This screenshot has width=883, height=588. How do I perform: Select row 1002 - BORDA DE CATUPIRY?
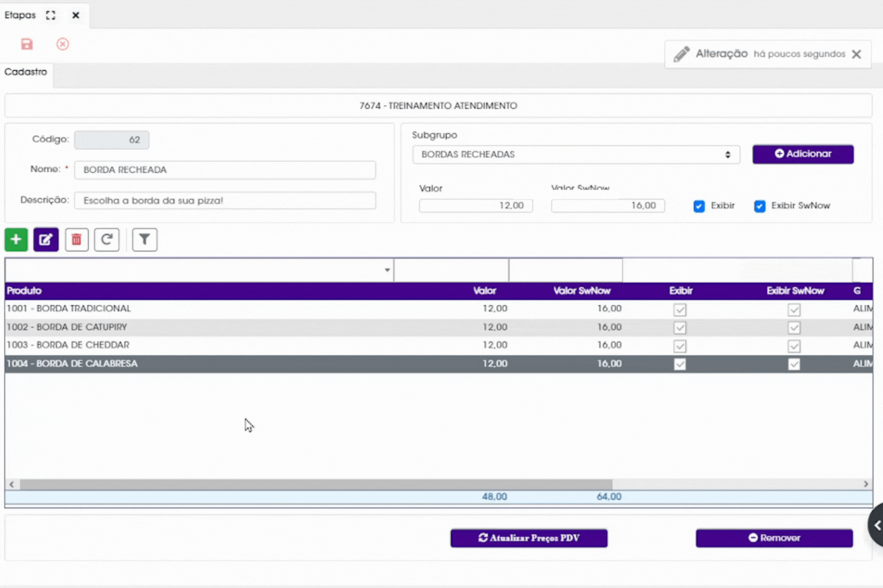coord(438,327)
